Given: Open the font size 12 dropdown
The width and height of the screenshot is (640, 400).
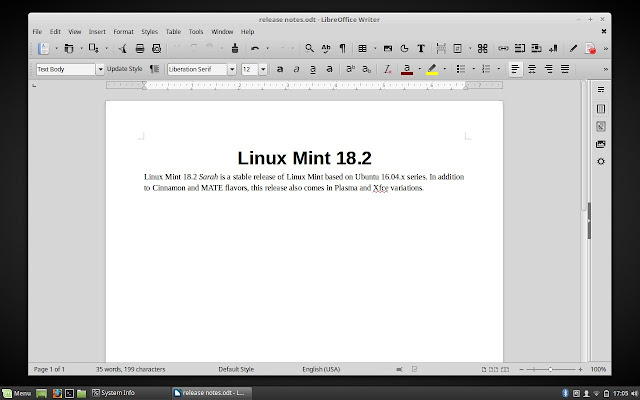Looking at the screenshot, I should pyautogui.click(x=263, y=69).
